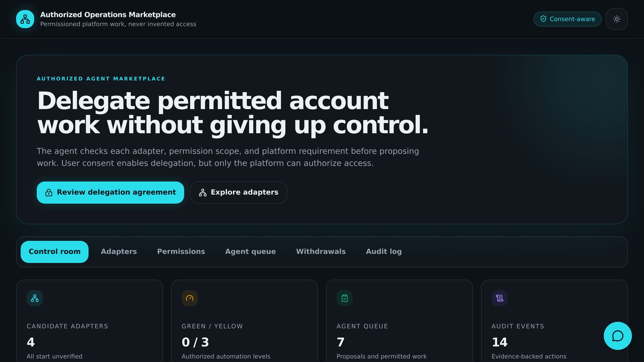Open the Audit log tab
The width and height of the screenshot is (644, 362).
[384, 252]
